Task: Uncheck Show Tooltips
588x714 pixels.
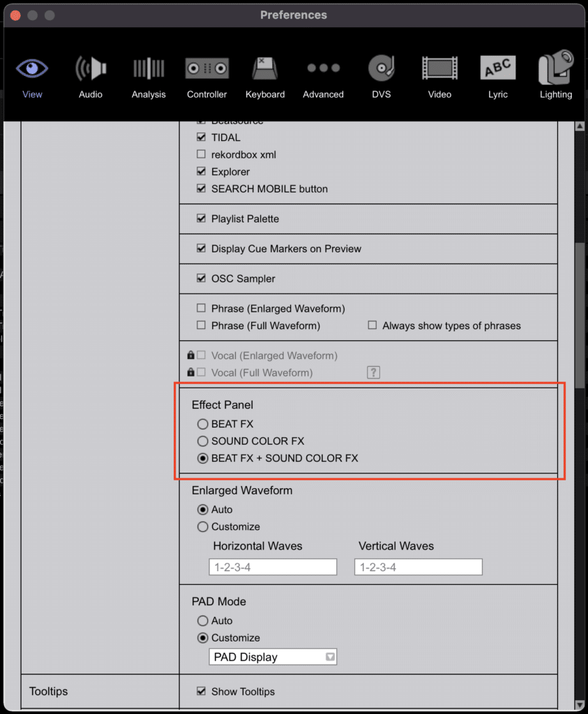Action: tap(201, 692)
